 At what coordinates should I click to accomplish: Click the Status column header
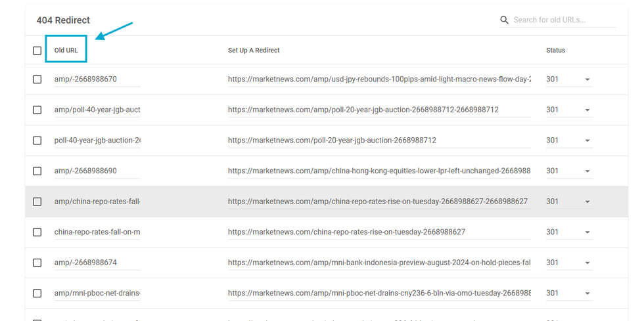click(555, 51)
